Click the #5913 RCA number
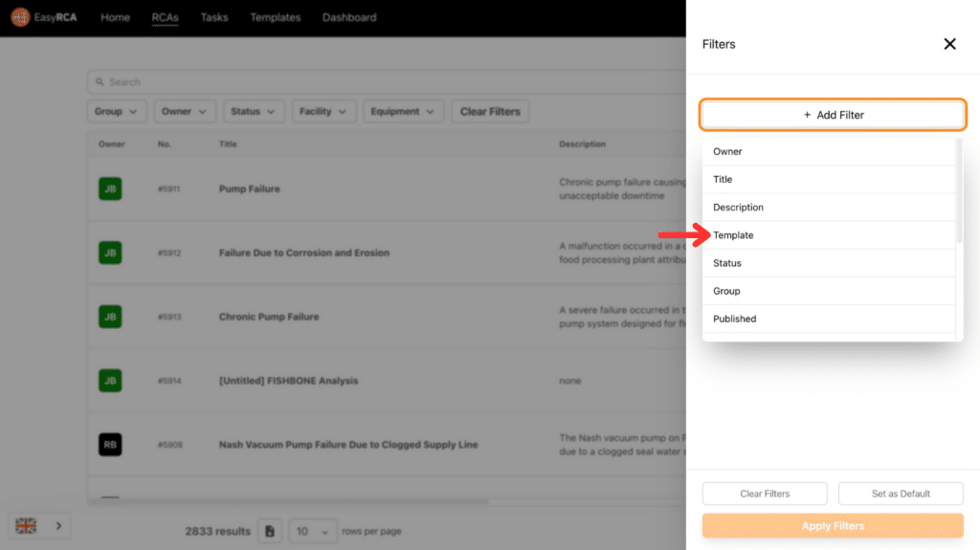The height and width of the screenshot is (550, 980). [x=169, y=317]
